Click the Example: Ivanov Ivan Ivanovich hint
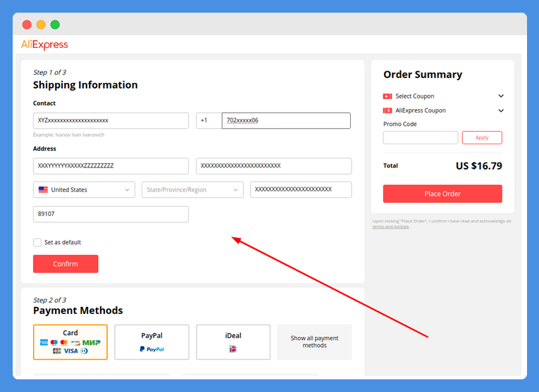539x392 pixels. pos(68,135)
